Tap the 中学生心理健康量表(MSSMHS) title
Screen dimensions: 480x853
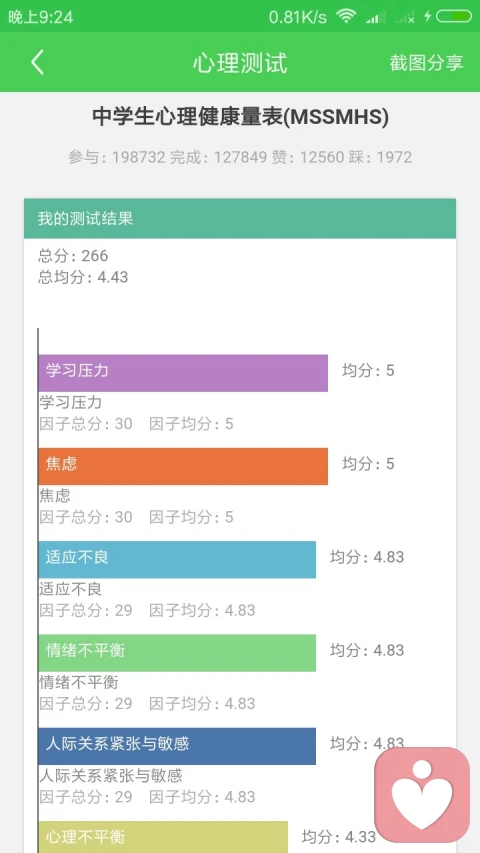pos(240,117)
